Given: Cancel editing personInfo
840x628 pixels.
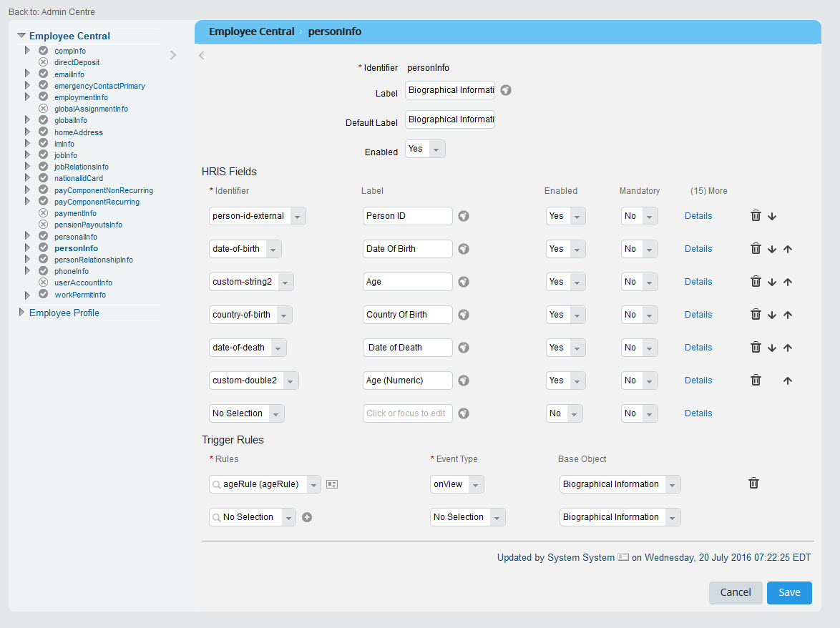Looking at the screenshot, I should 735,592.
